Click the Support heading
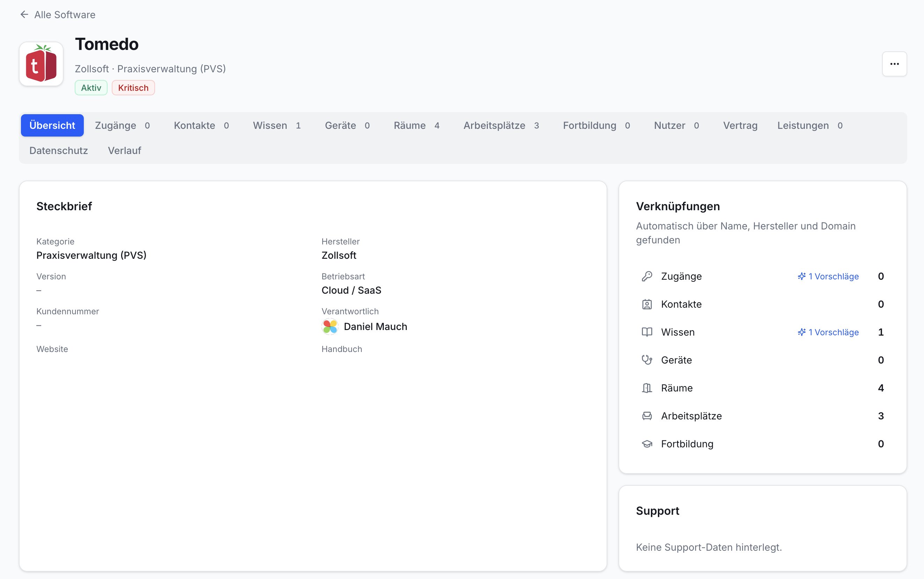The width and height of the screenshot is (924, 579). coord(658,511)
